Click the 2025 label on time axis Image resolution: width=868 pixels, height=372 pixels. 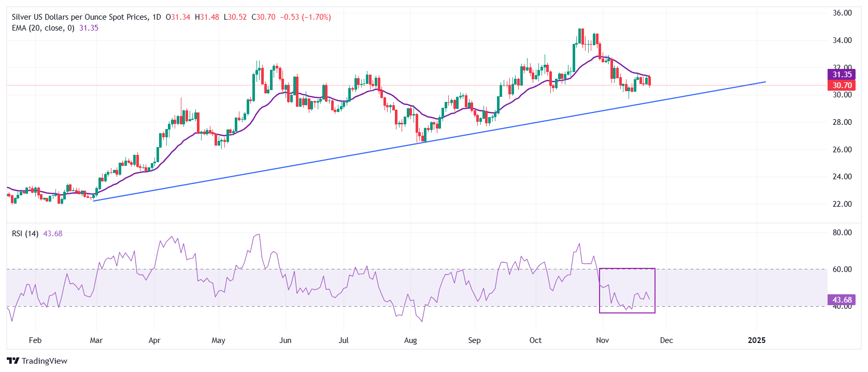point(757,340)
